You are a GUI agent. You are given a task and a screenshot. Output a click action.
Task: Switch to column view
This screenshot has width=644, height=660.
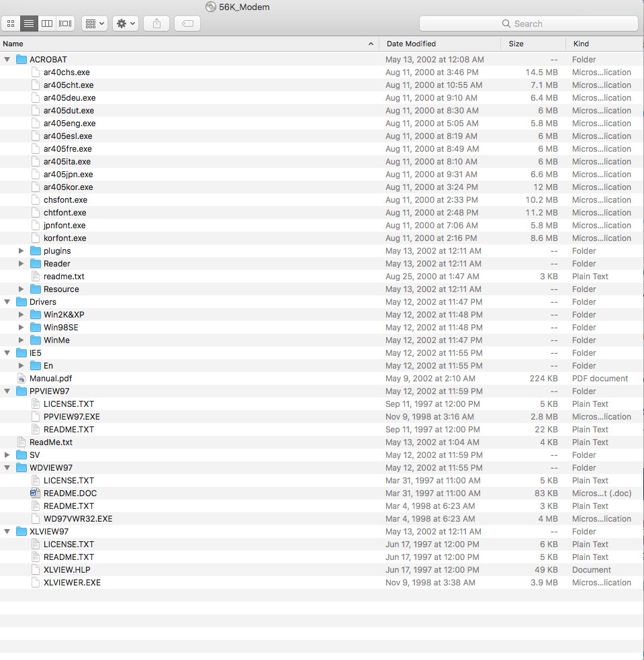click(47, 23)
